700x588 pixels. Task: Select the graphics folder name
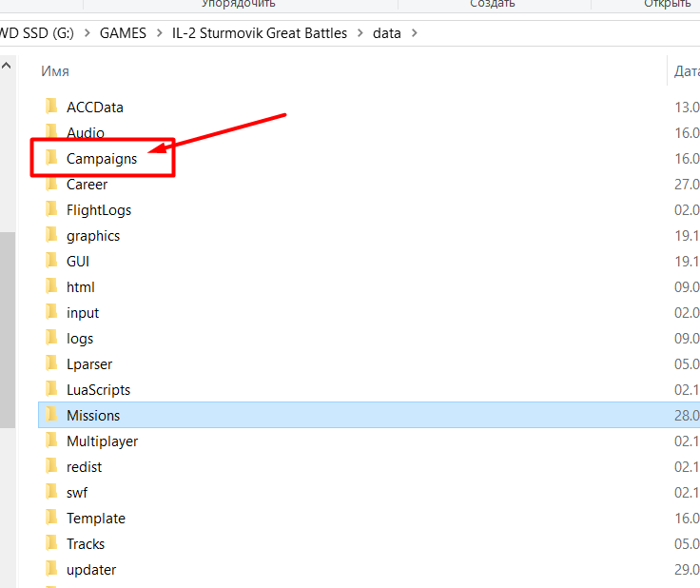93,236
